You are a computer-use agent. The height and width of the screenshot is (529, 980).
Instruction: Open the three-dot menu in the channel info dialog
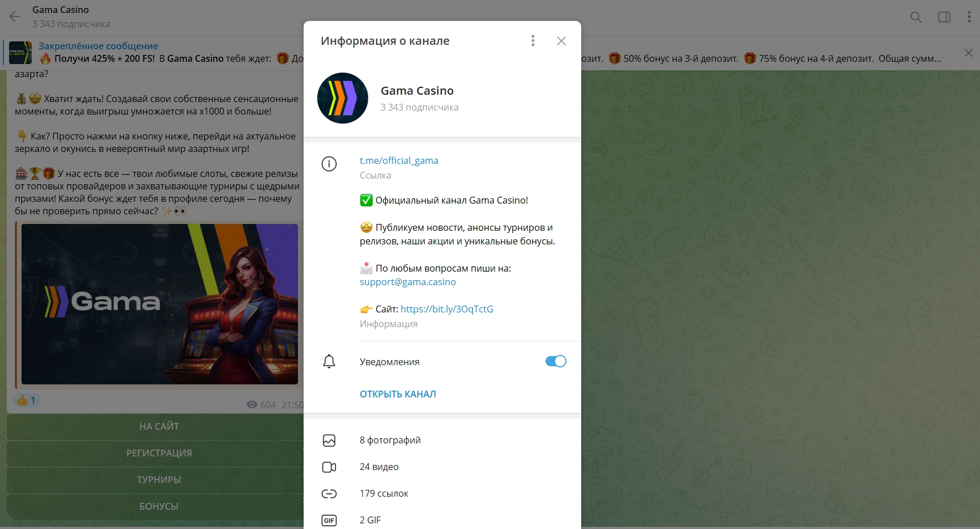coord(533,41)
